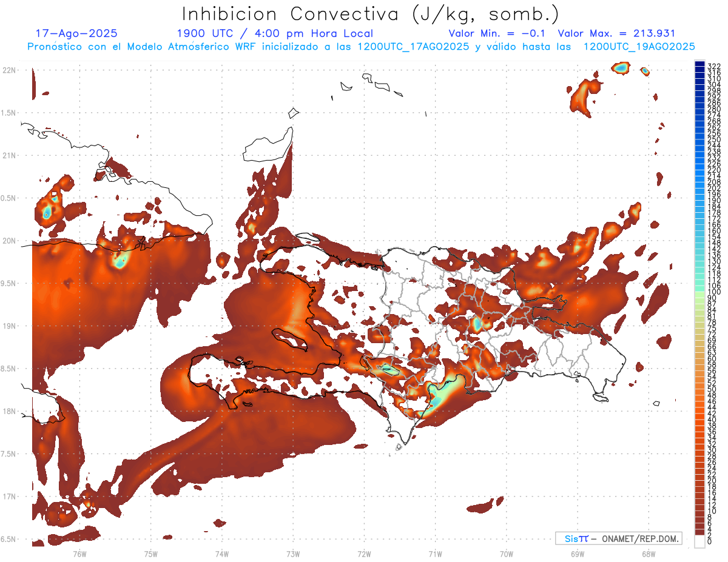Click the "18N" latitude label
The height and width of the screenshot is (562, 728).
[9, 411]
